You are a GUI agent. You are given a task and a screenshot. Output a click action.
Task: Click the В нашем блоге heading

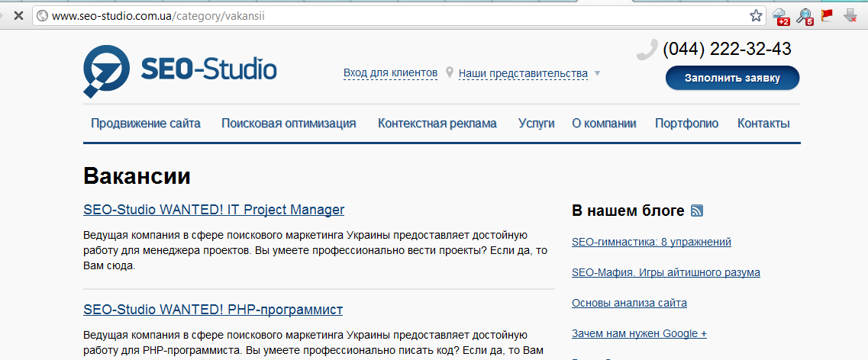coord(628,211)
